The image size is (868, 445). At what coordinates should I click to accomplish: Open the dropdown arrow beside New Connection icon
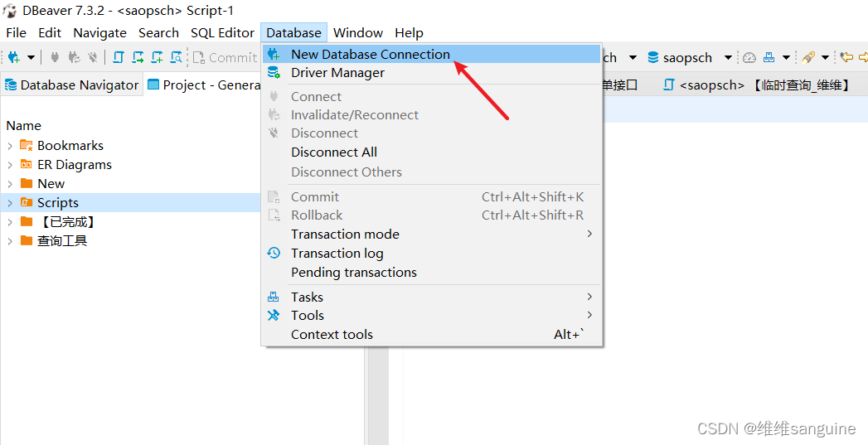31,57
